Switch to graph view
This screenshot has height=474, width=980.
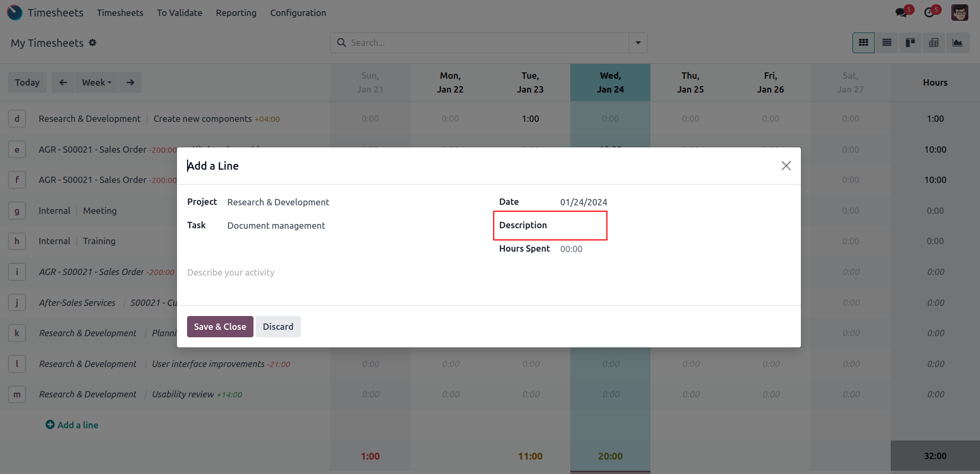point(957,43)
